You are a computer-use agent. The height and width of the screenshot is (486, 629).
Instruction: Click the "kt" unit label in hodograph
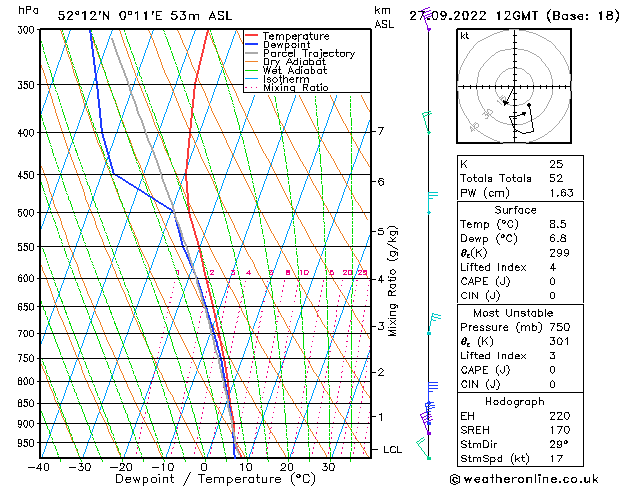point(465,36)
